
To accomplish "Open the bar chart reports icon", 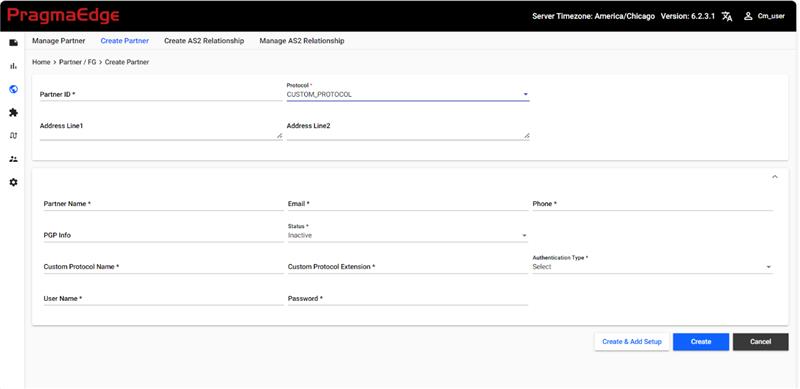I will pyautogui.click(x=14, y=66).
